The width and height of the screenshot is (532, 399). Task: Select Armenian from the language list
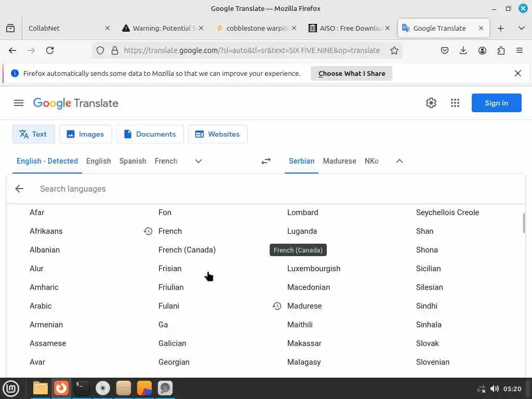coord(46,325)
